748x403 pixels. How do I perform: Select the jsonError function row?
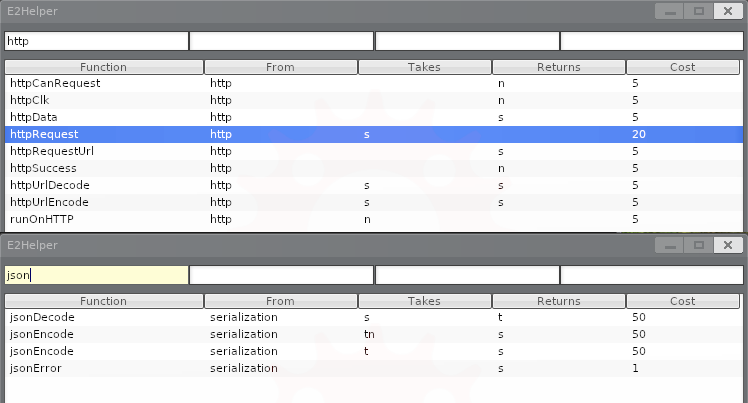point(374,369)
